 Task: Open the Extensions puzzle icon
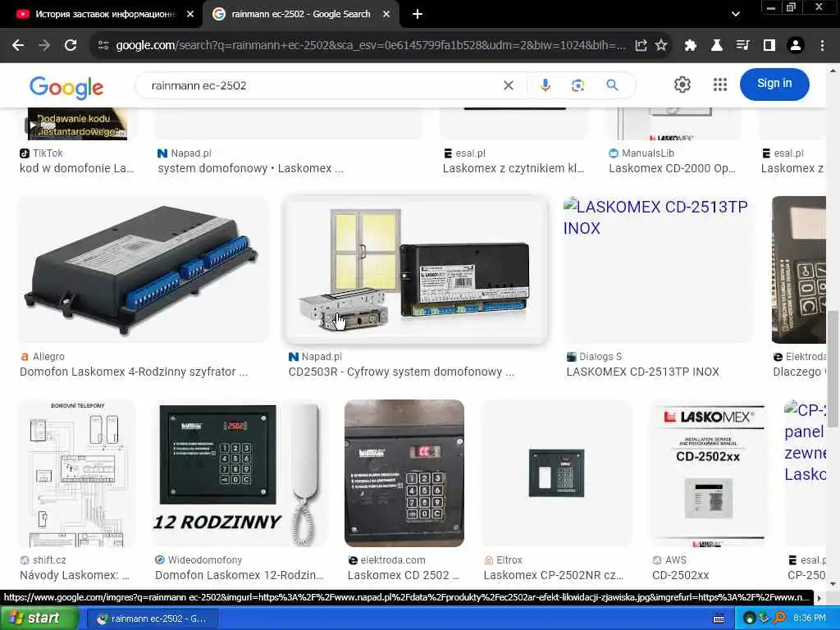(690, 46)
